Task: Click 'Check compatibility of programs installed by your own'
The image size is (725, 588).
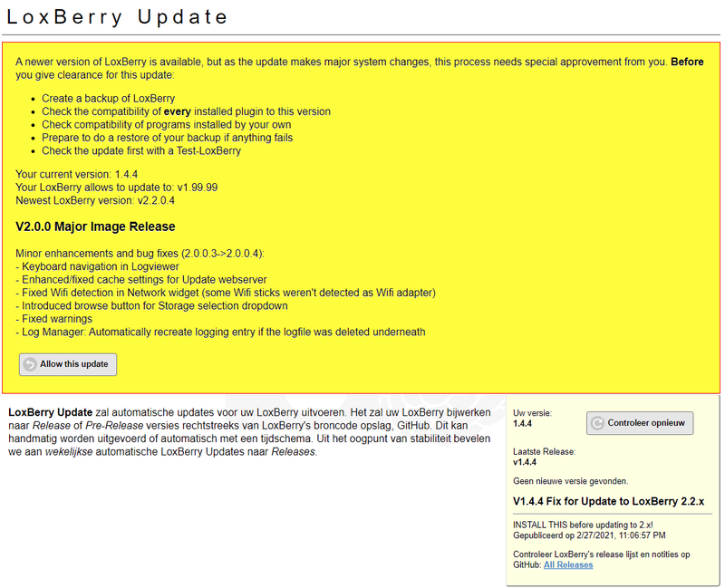Action: pos(167,124)
